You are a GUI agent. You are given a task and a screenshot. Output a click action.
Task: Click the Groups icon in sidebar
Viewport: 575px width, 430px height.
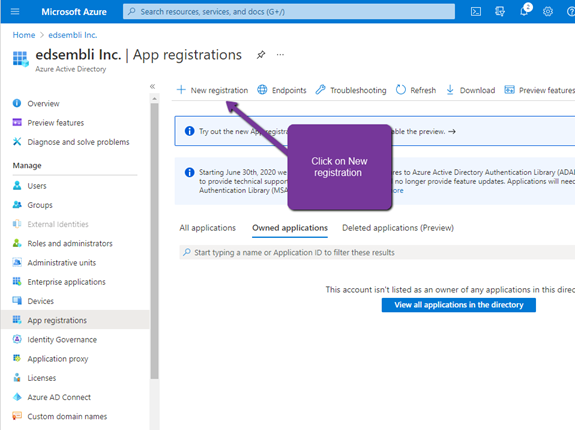click(x=17, y=205)
